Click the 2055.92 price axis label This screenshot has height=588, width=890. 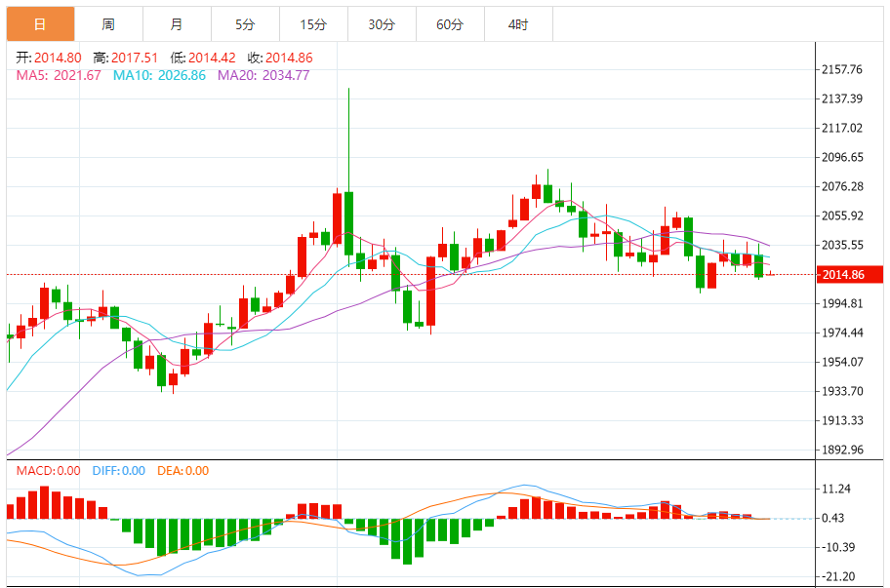[842, 216]
